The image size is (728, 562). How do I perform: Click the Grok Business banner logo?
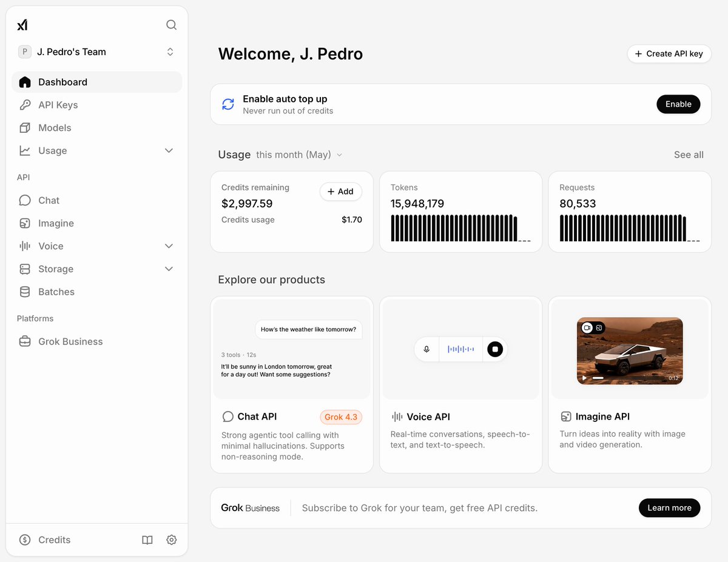click(250, 508)
